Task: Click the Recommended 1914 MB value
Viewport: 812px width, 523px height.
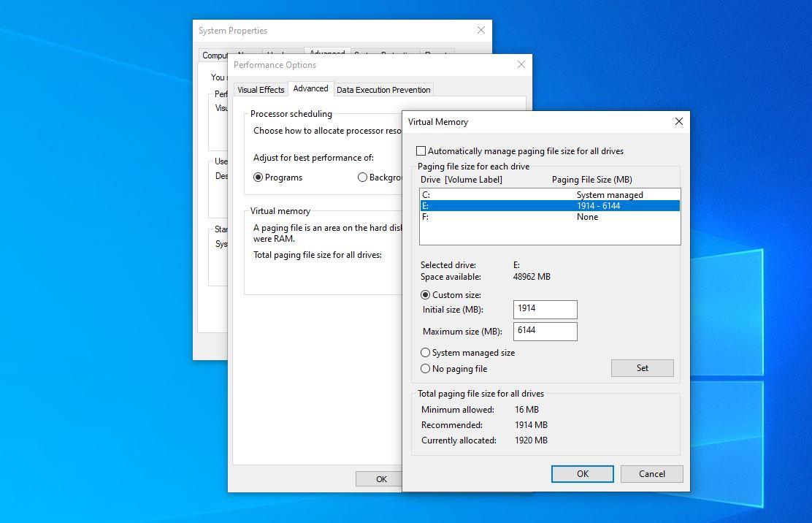Action: click(x=531, y=424)
